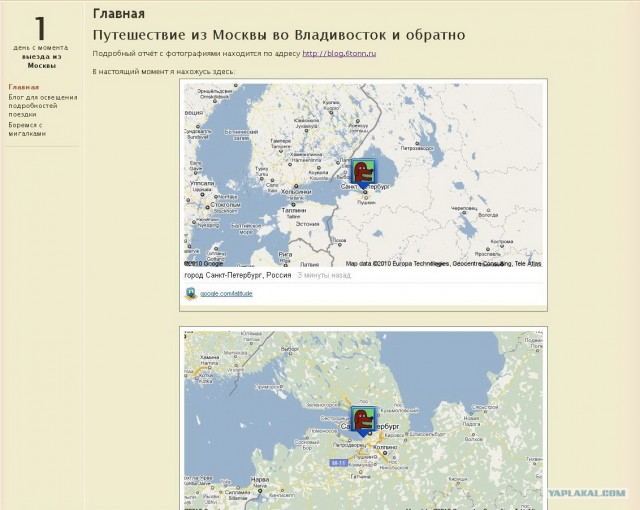The height and width of the screenshot is (510, 640).
Task: Click the Петрозаводск label on upper map
Action: [x=417, y=148]
